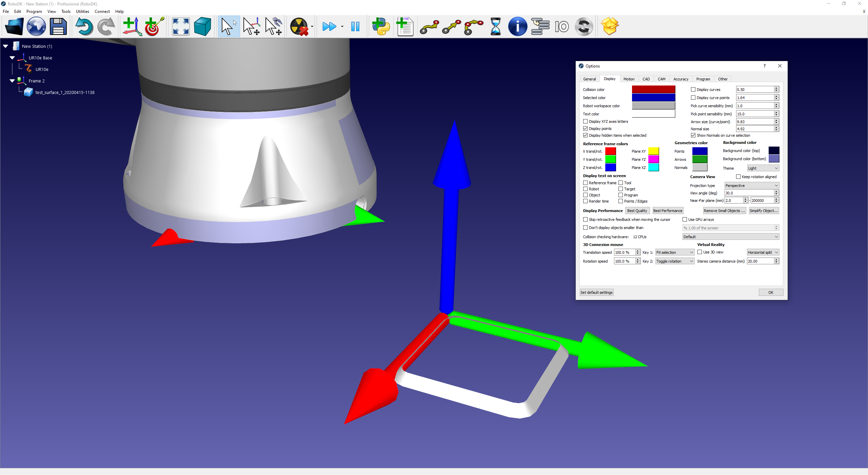Open the Horizontal split dropdown

(x=763, y=252)
